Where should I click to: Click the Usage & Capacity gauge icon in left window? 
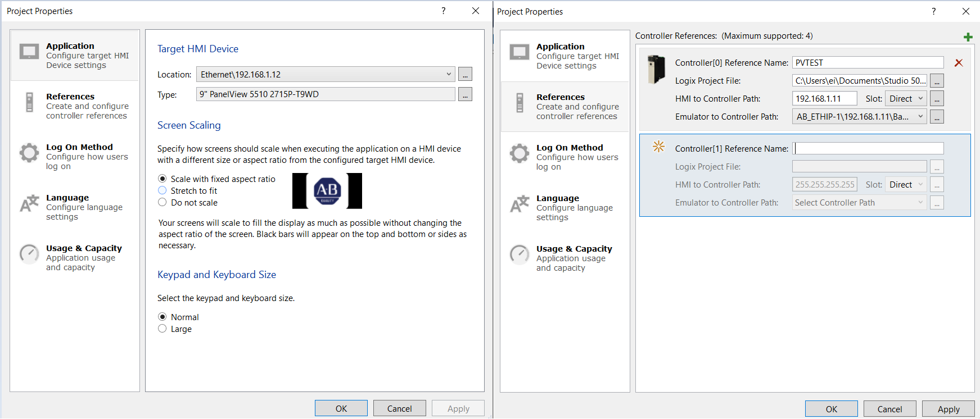point(29,254)
